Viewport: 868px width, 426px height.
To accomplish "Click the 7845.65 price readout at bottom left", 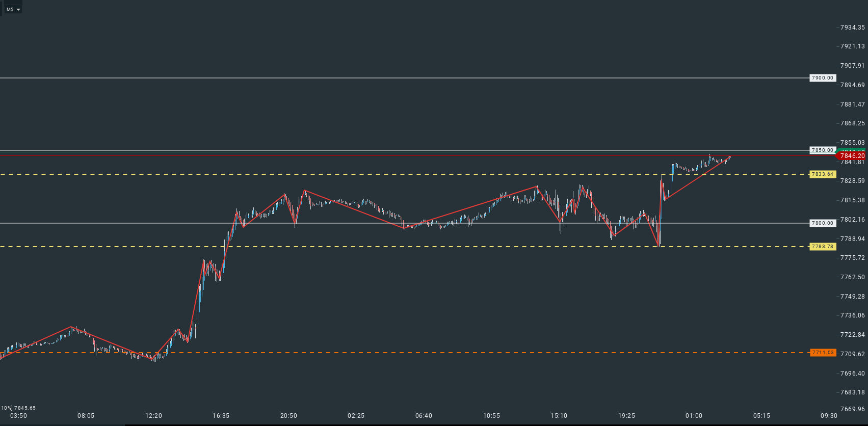I will [x=24, y=408].
